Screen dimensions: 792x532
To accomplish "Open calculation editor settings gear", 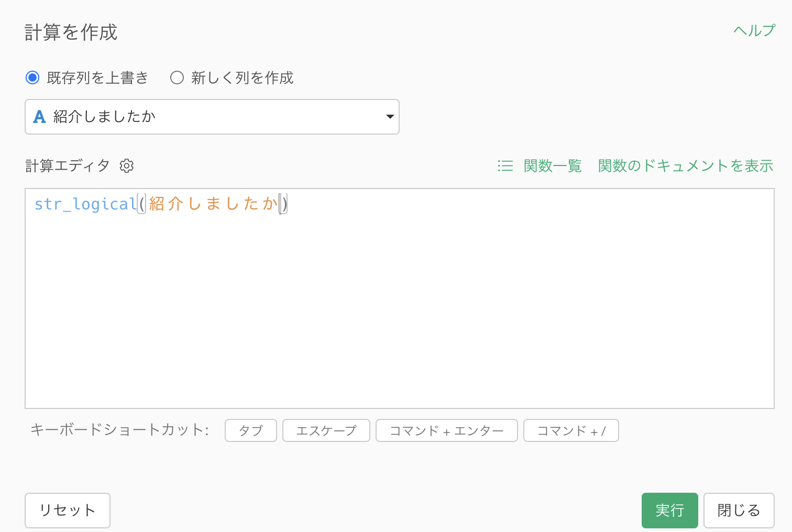I will [x=127, y=166].
